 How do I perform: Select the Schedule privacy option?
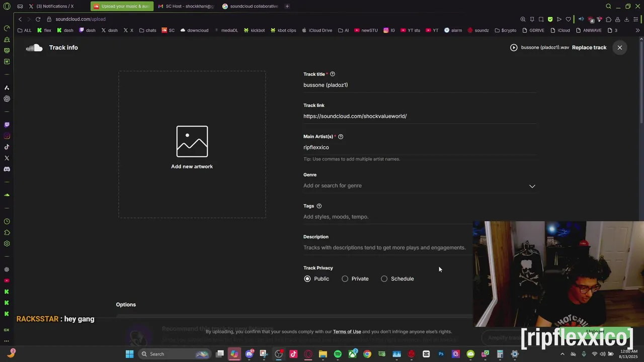point(384,279)
